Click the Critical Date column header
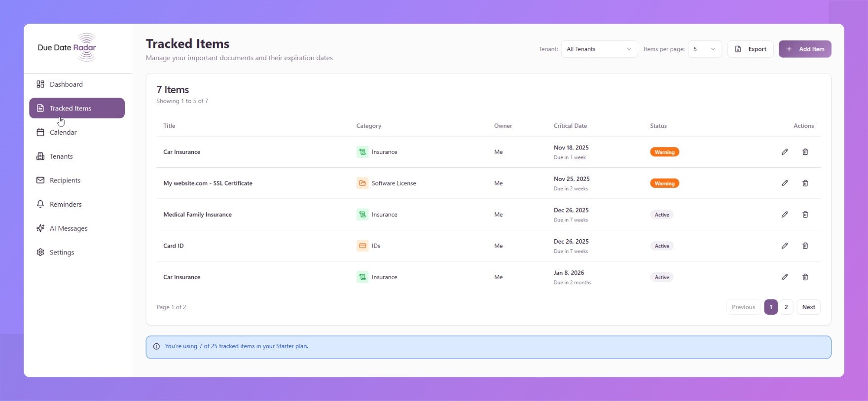Screen dimensions: 868x401 (570, 126)
